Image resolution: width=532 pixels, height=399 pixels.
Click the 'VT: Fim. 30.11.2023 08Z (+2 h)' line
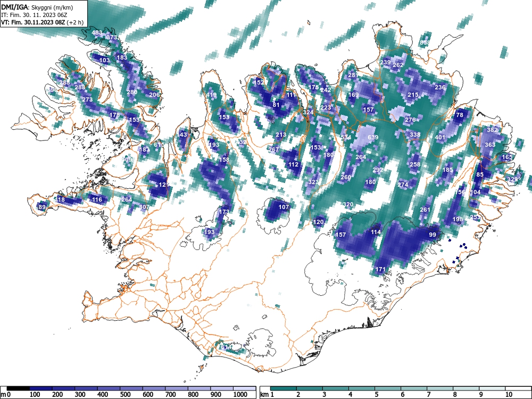(x=43, y=22)
